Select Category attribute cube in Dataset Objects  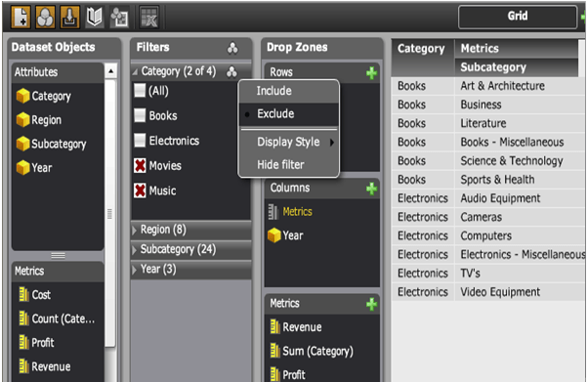pos(22,96)
